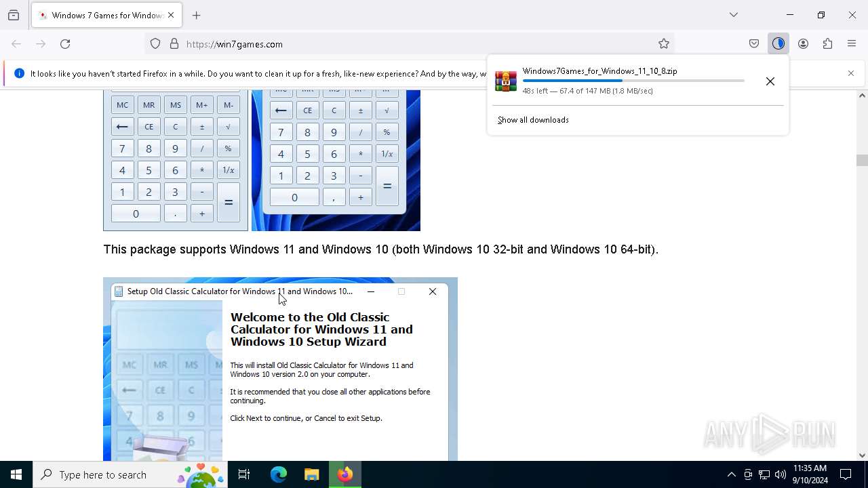Toggle the downloads panel button
The width and height of the screenshot is (868, 488).
778,44
